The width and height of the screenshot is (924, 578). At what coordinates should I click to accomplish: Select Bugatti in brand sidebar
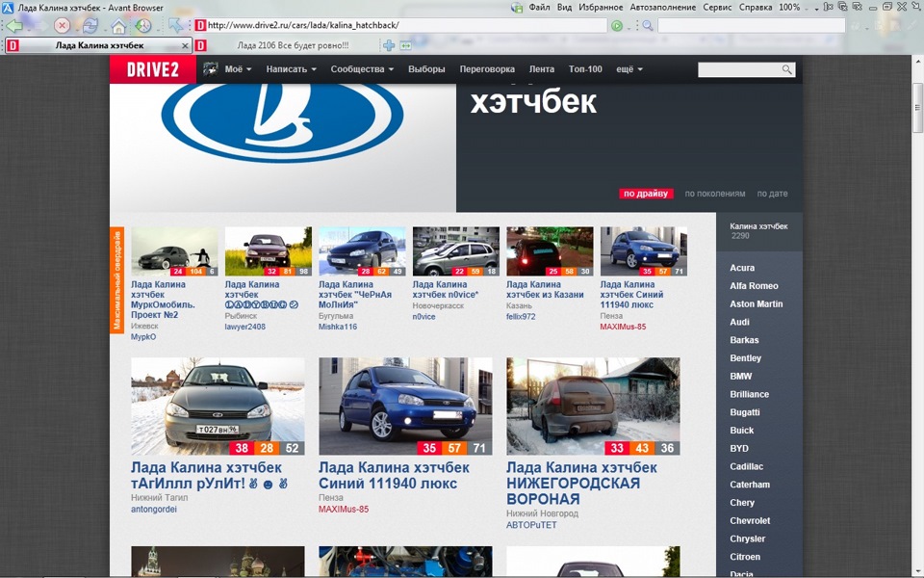coord(745,412)
